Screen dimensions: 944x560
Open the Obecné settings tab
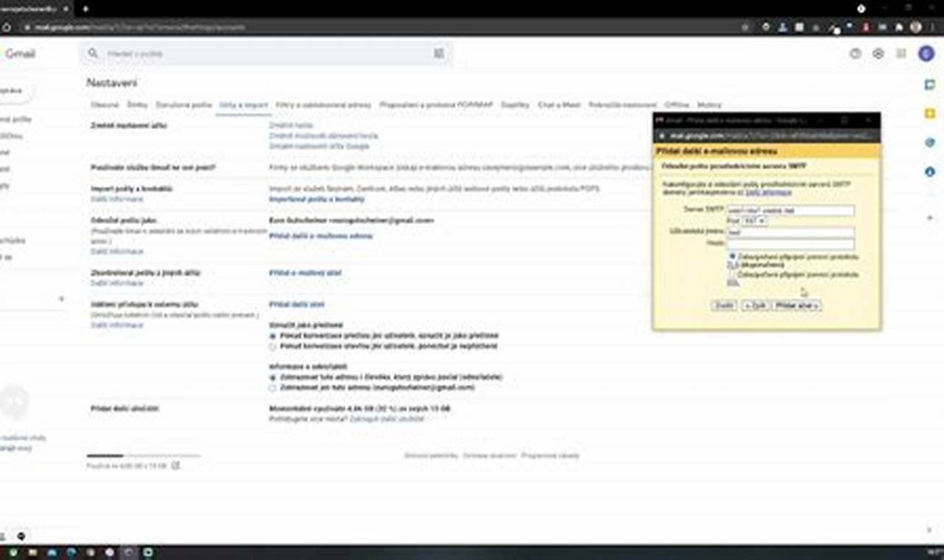coord(105,105)
